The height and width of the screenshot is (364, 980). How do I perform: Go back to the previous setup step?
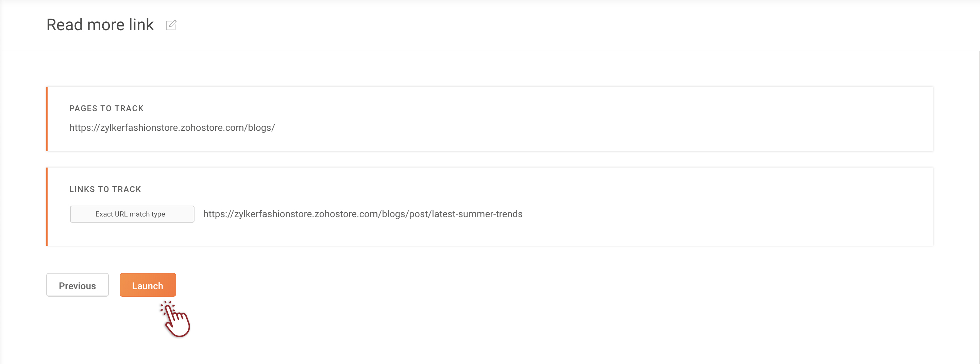point(77,285)
